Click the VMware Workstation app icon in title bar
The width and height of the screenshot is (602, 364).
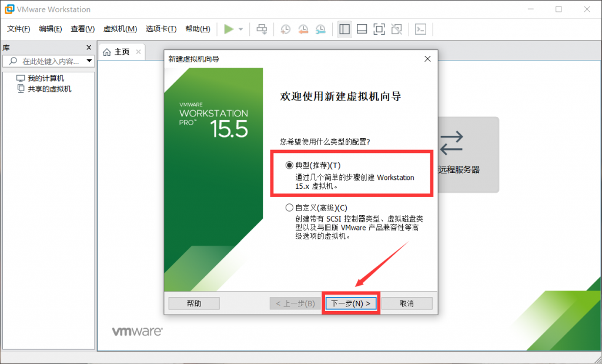coord(9,9)
